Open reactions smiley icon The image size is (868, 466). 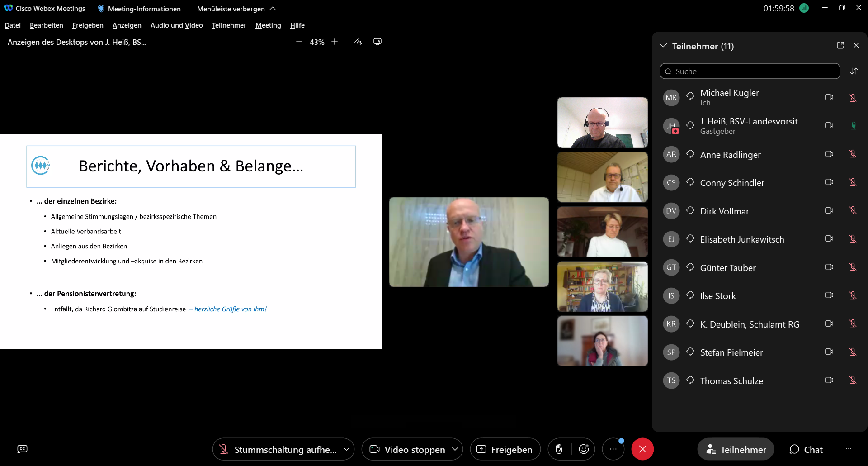click(584, 449)
